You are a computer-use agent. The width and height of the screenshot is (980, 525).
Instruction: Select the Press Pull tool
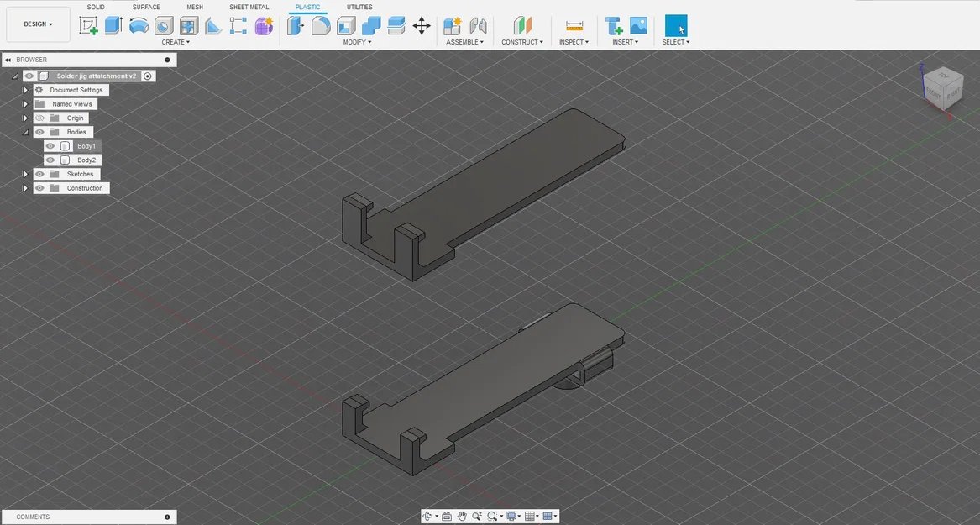click(x=296, y=26)
